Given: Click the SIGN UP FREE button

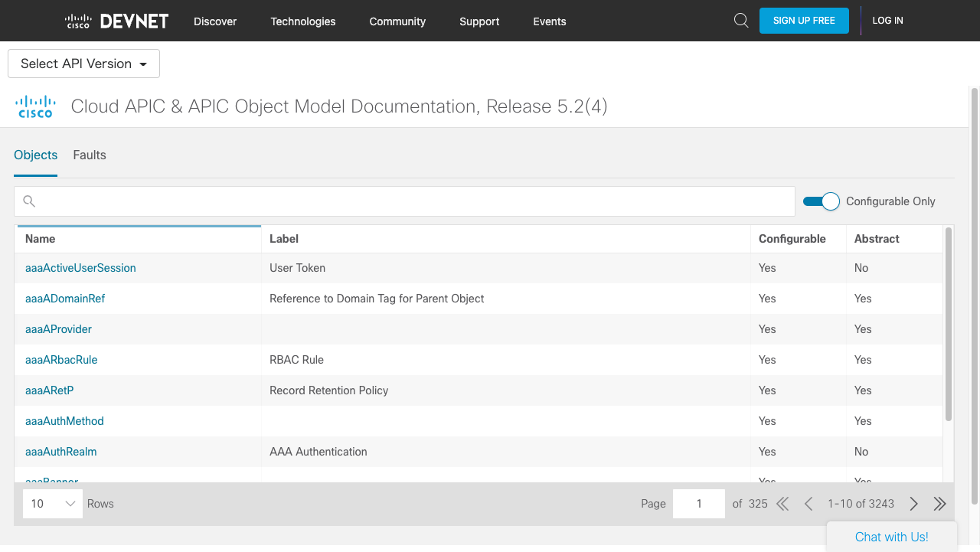Looking at the screenshot, I should [x=804, y=21].
